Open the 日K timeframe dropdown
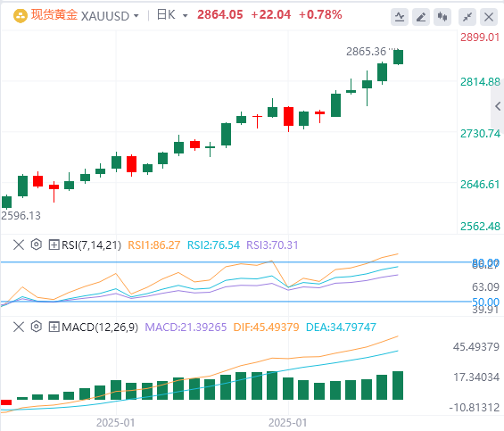 click(172, 15)
